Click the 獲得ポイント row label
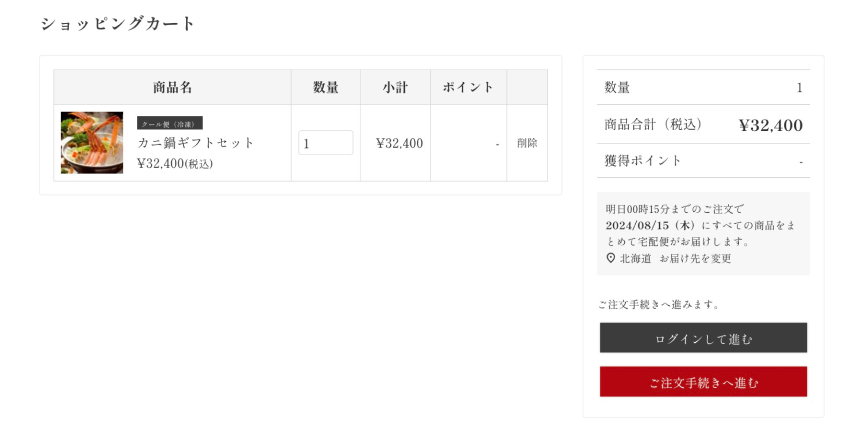This screenshot has height=434, width=856. click(x=643, y=160)
